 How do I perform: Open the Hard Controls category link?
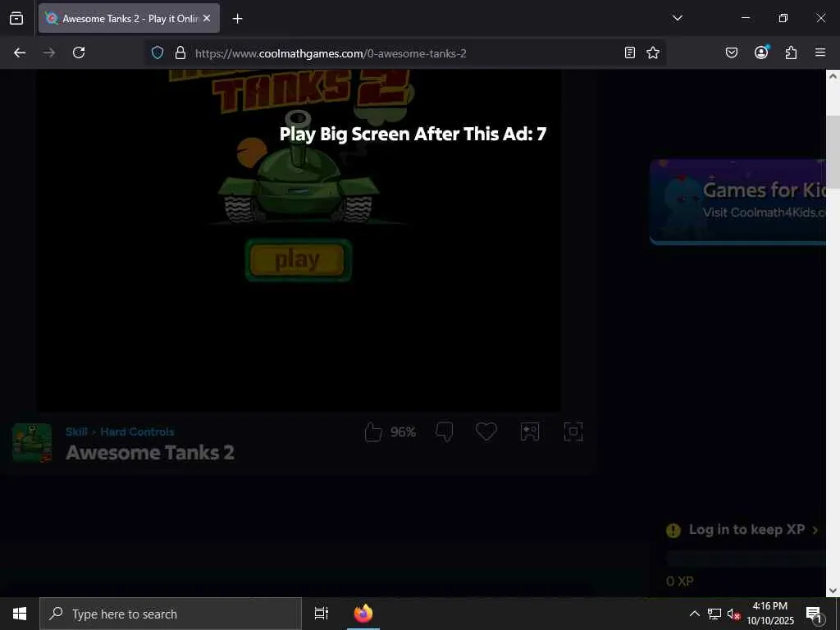(137, 431)
